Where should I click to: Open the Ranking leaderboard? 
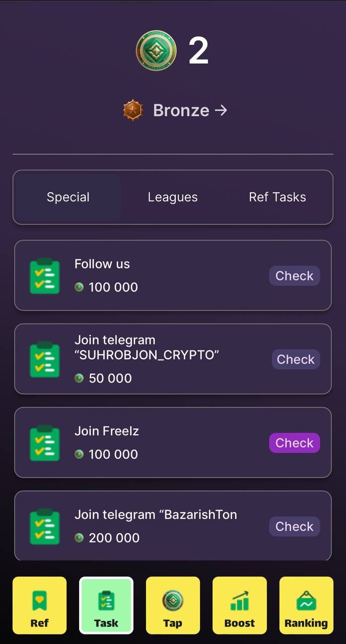pyautogui.click(x=306, y=605)
